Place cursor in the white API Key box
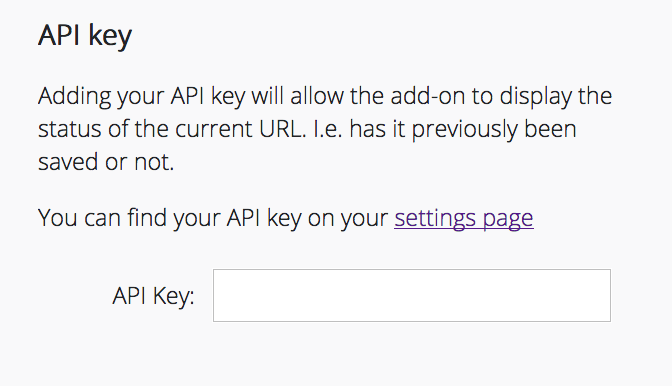 [412, 295]
